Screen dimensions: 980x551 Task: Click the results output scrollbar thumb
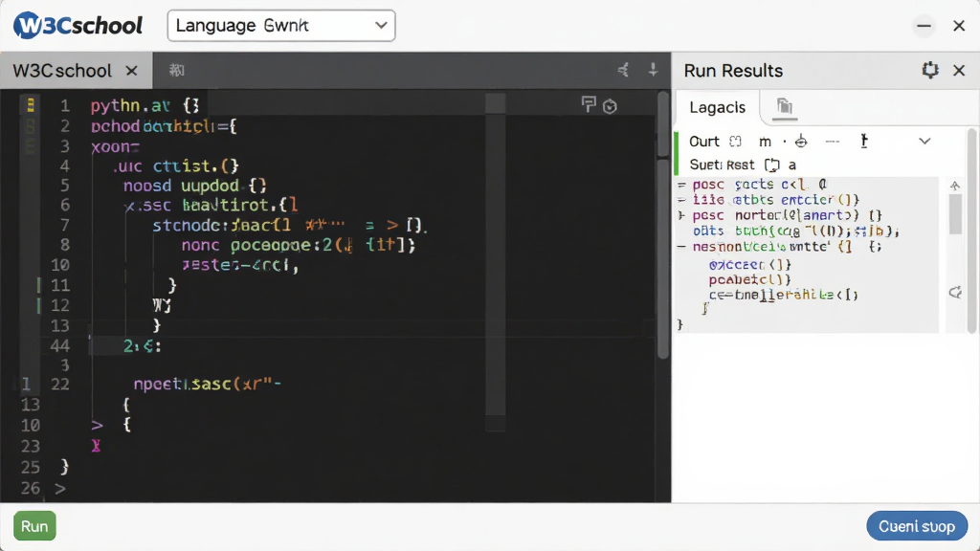click(955, 214)
